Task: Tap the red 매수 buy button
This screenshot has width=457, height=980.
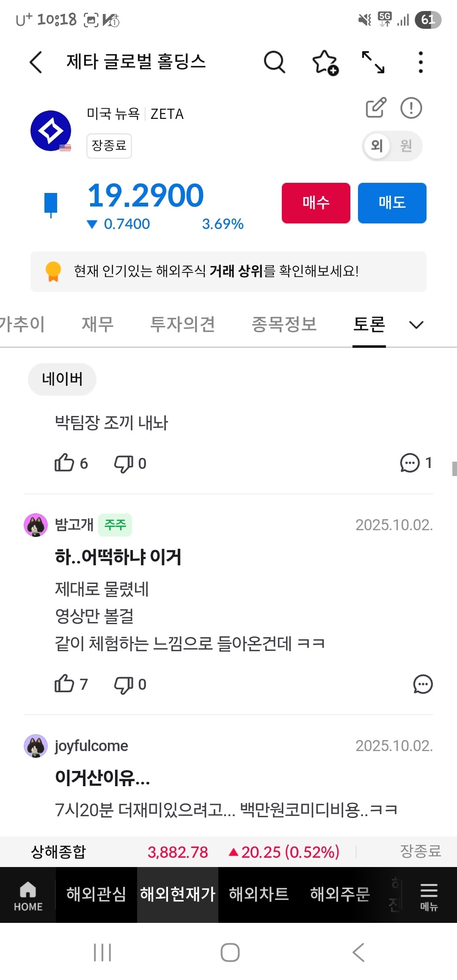Action: point(316,203)
